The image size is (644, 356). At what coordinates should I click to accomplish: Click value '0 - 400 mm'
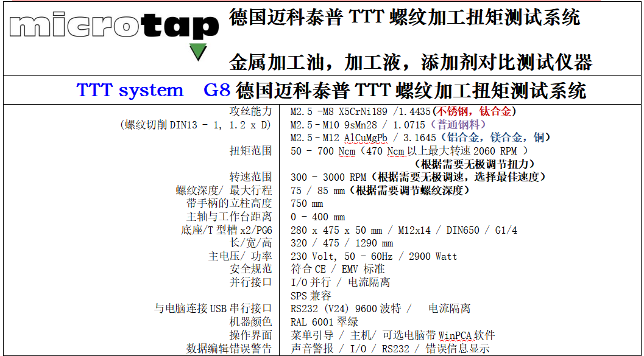(317, 217)
